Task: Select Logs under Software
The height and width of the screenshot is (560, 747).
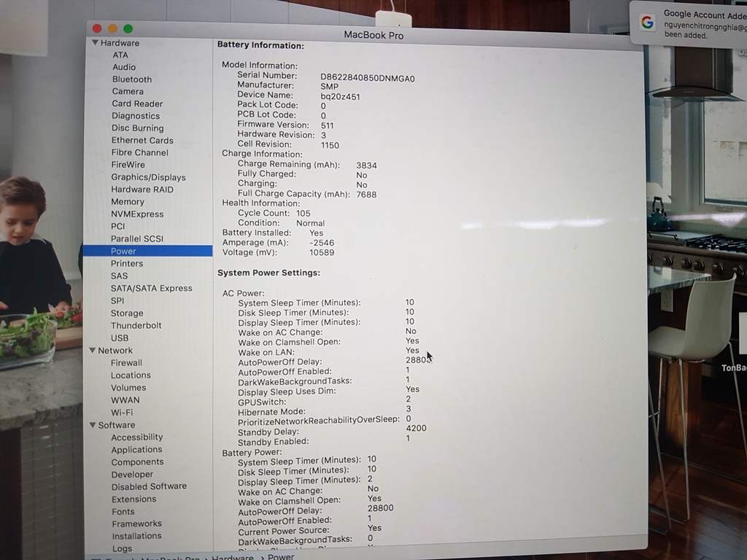Action: tap(122, 548)
